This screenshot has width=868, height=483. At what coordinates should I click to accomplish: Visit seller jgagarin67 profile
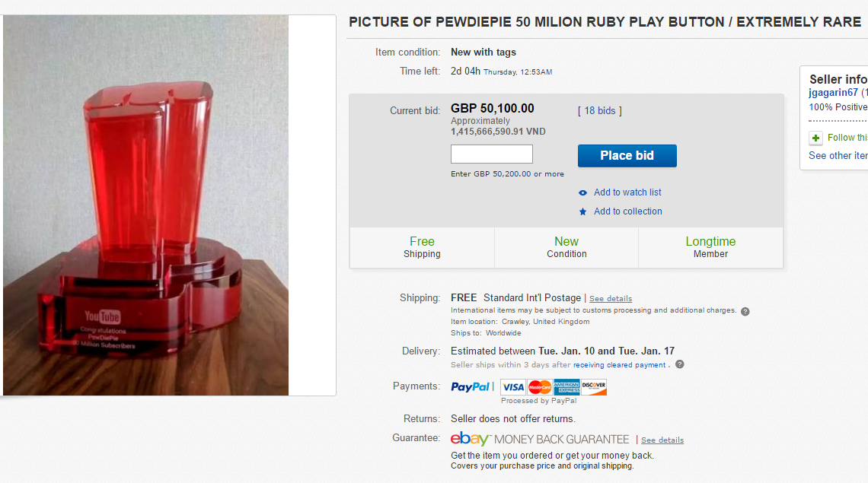[831, 92]
